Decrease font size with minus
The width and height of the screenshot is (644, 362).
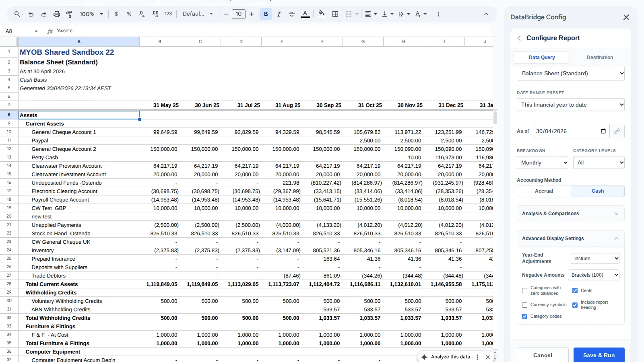226,14
